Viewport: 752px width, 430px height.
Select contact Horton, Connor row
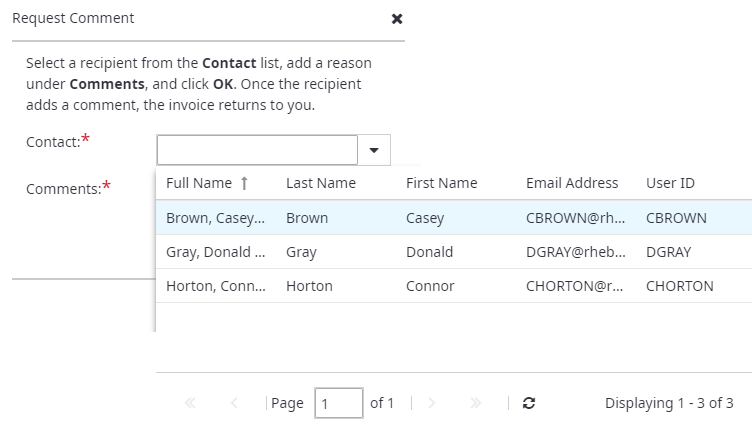pyautogui.click(x=215, y=286)
